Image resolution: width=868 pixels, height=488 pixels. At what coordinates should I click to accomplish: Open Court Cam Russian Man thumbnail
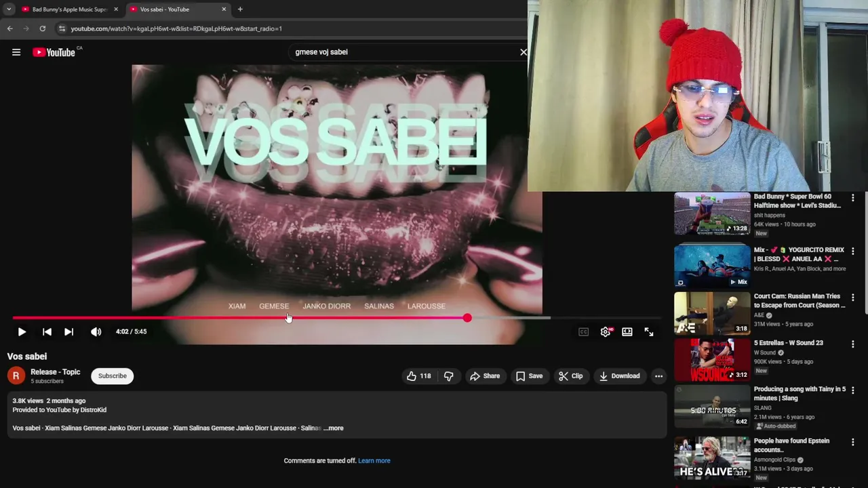tap(712, 313)
